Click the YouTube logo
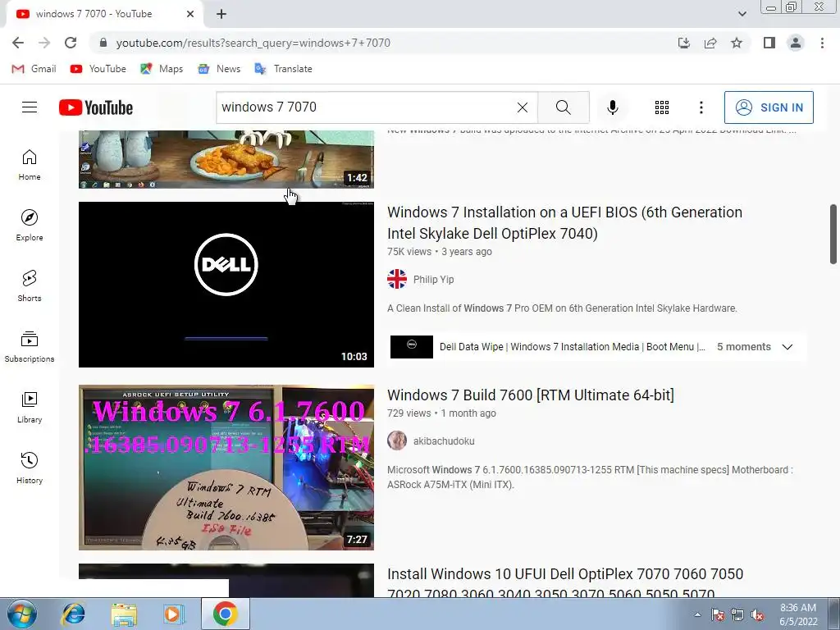This screenshot has height=630, width=840. [x=96, y=107]
